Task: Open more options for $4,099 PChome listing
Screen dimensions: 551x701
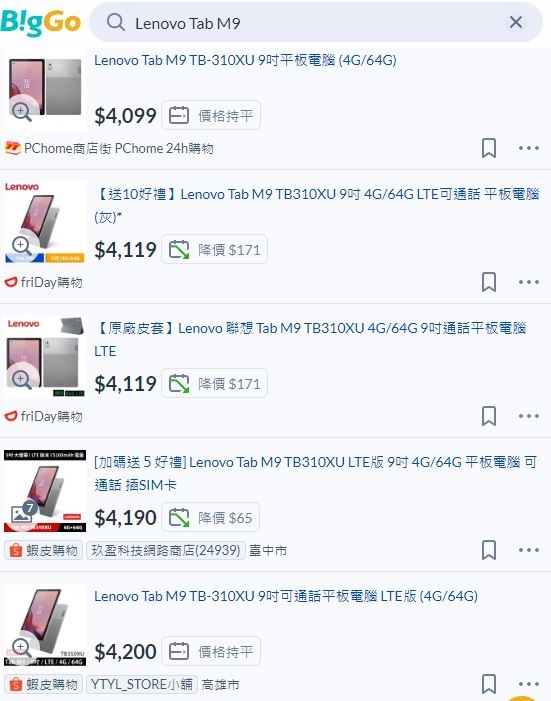Action: click(529, 148)
